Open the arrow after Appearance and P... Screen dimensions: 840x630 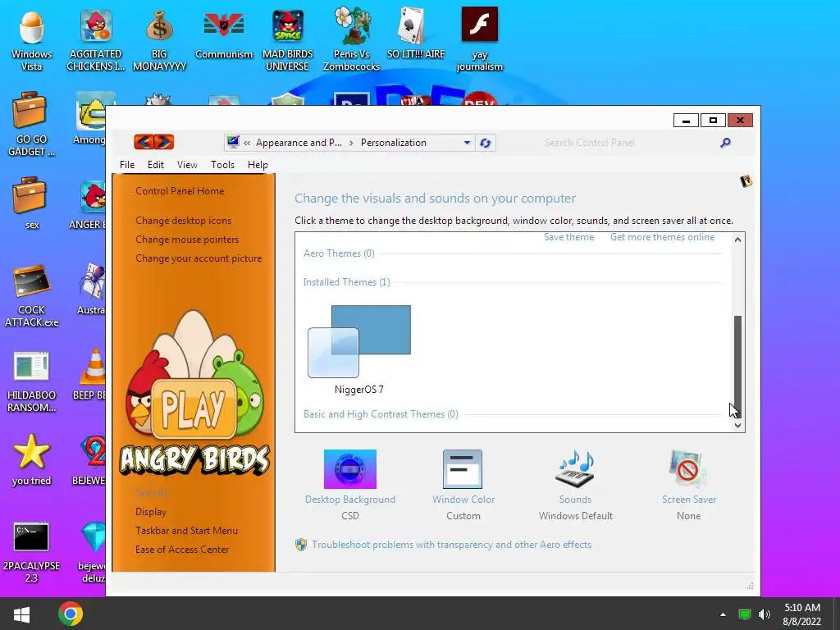click(x=351, y=143)
